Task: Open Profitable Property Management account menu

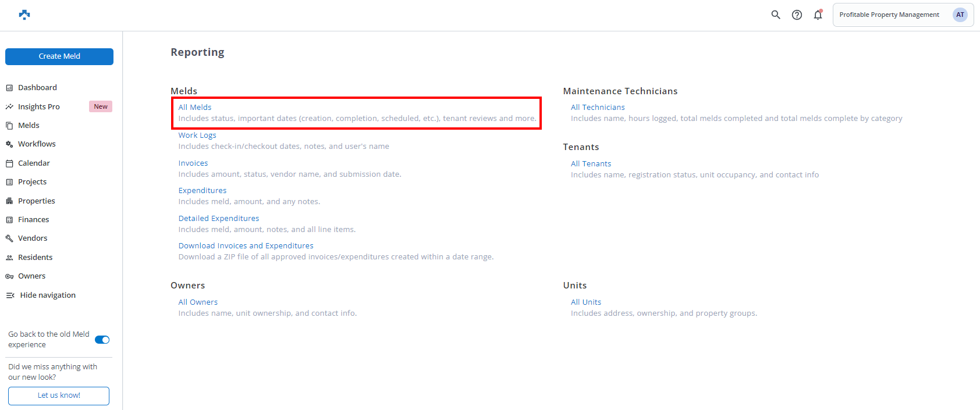Action: tap(889, 15)
